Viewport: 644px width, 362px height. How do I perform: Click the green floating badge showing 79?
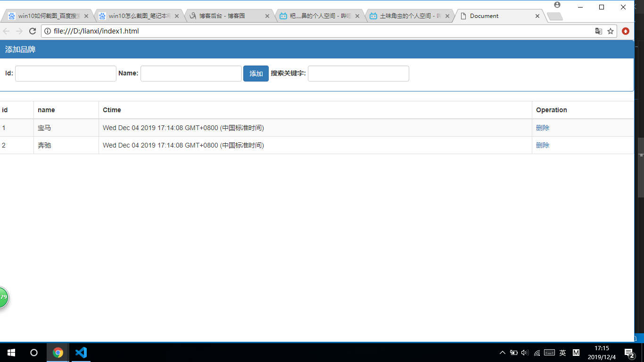coord(3,297)
